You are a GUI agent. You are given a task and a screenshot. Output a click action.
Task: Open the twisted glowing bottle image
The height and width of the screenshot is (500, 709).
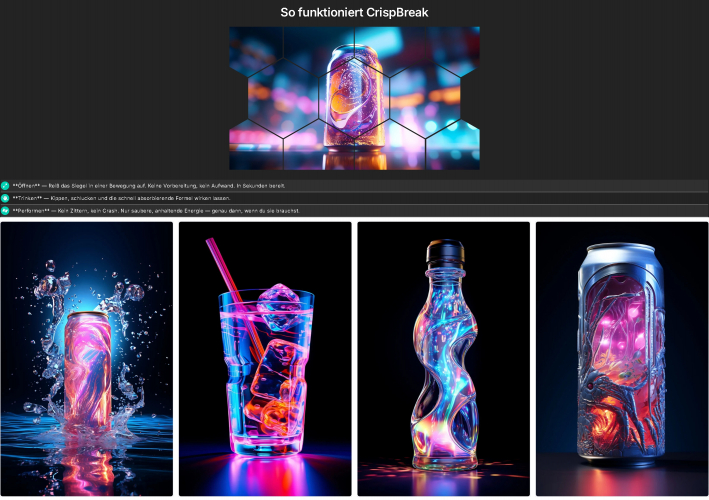[x=444, y=359]
